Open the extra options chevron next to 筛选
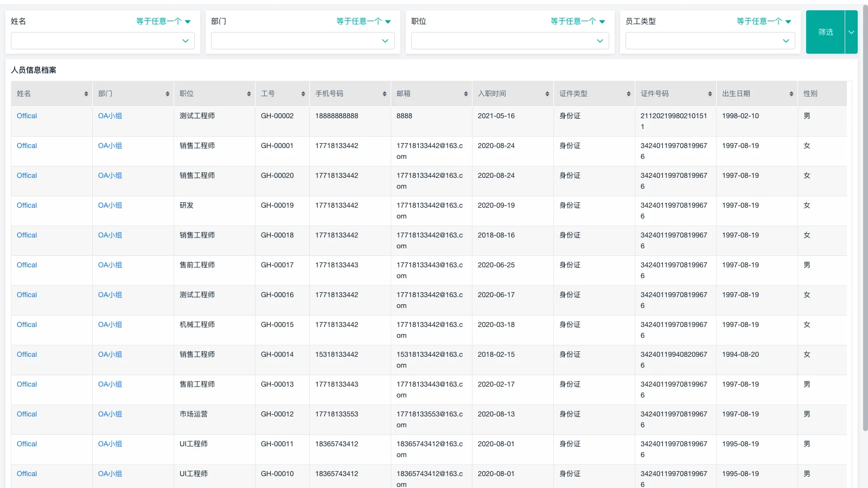 point(851,32)
